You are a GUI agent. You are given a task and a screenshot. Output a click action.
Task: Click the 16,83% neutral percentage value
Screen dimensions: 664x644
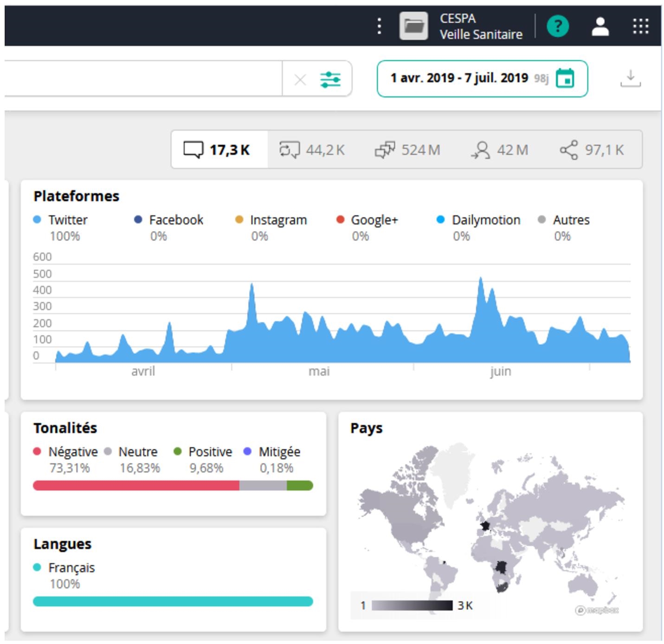coord(140,468)
